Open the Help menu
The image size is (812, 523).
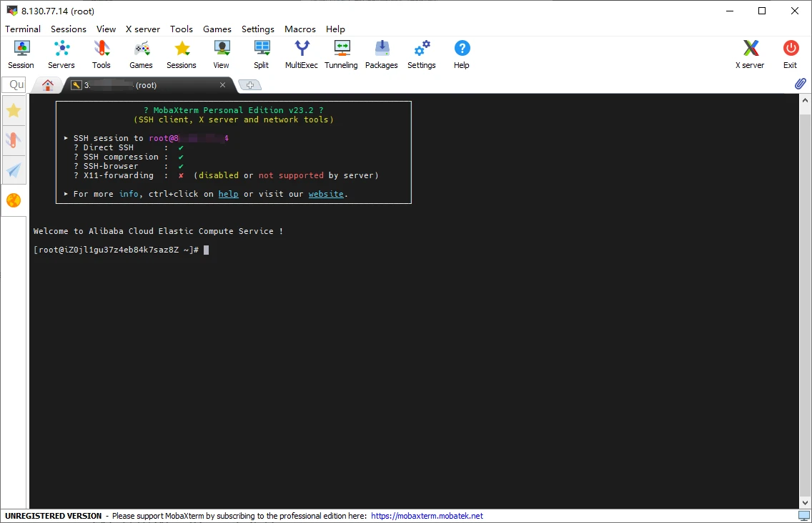[x=335, y=29]
